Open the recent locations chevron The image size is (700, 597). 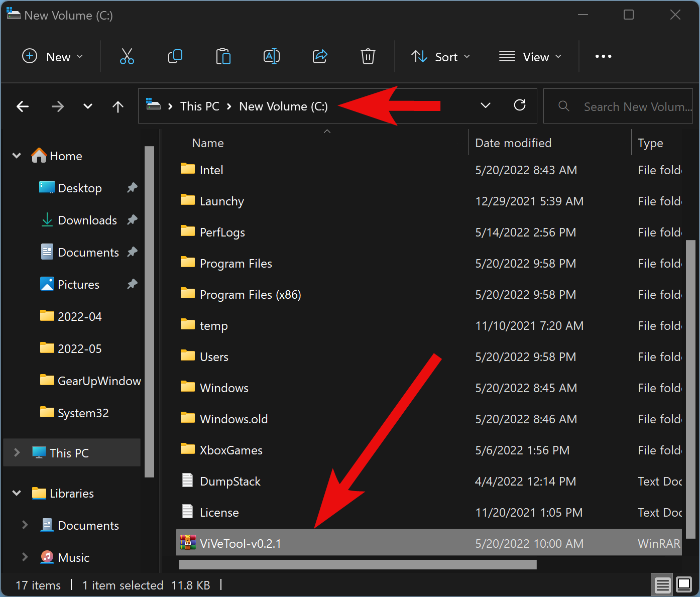pyautogui.click(x=88, y=106)
